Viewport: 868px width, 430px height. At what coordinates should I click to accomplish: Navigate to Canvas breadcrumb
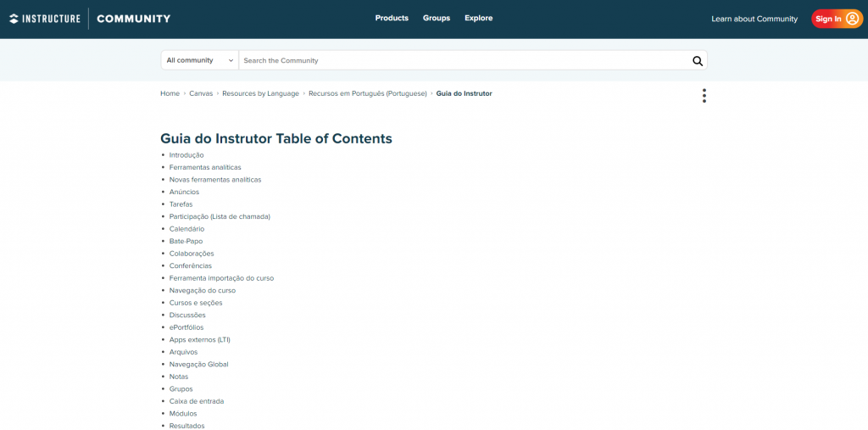(201, 93)
